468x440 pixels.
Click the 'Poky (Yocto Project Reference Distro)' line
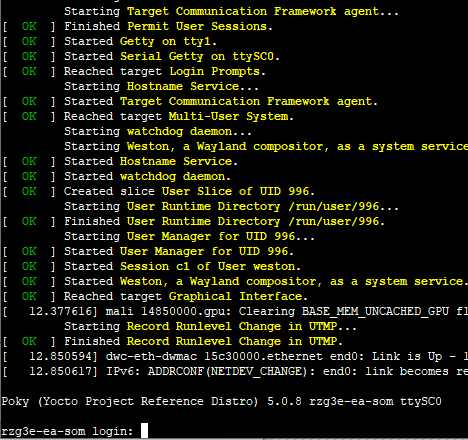click(x=221, y=401)
